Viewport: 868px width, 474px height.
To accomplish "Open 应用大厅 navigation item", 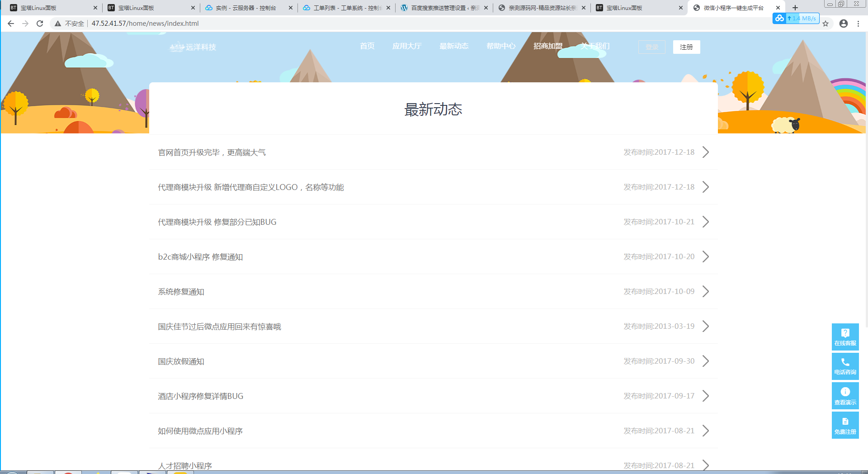I will point(407,46).
